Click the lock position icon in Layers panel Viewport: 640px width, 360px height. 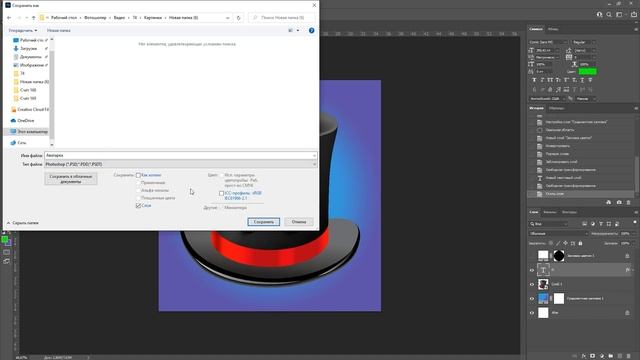565,243
